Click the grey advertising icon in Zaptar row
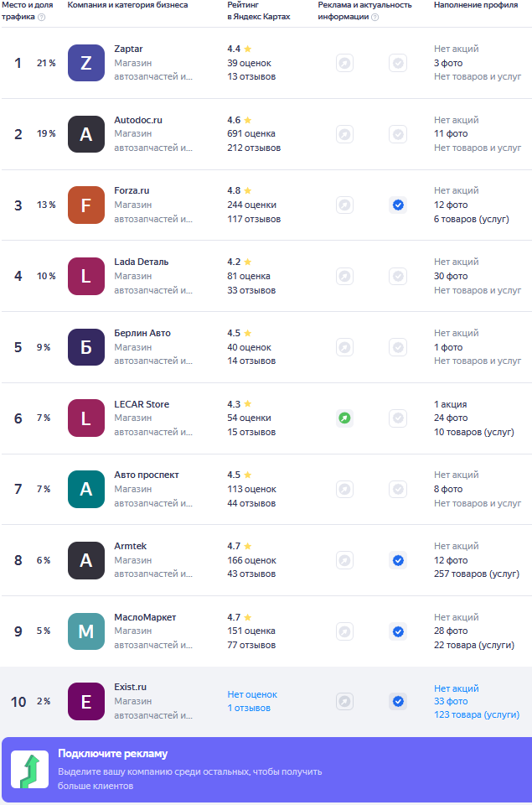Viewport: 532px width, 805px height. click(344, 63)
